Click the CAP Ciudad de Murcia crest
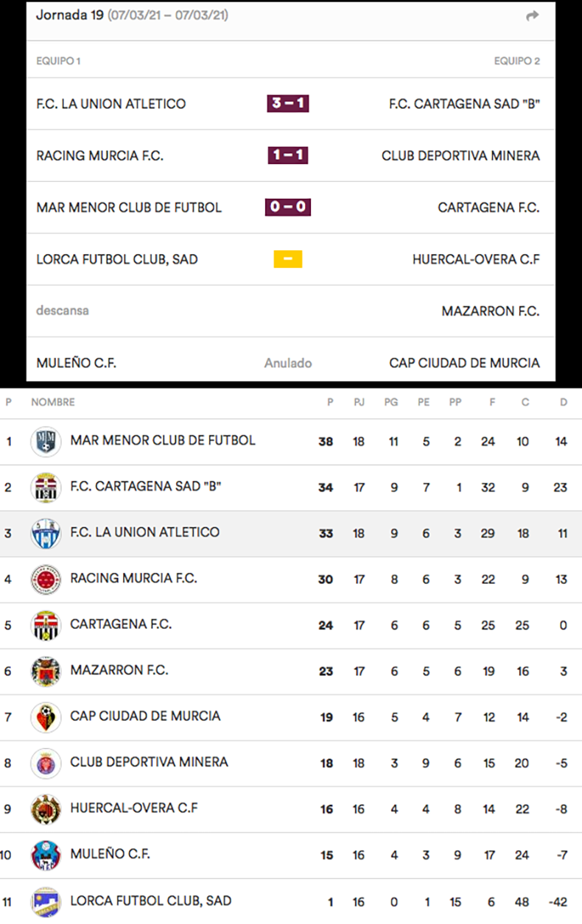Image resolution: width=582 pixels, height=924 pixels. click(45, 717)
